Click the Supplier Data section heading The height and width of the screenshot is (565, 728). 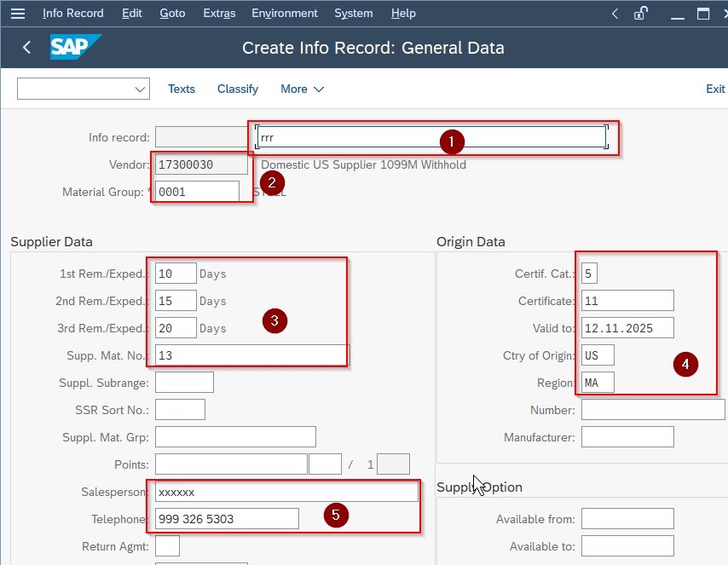[x=51, y=242]
